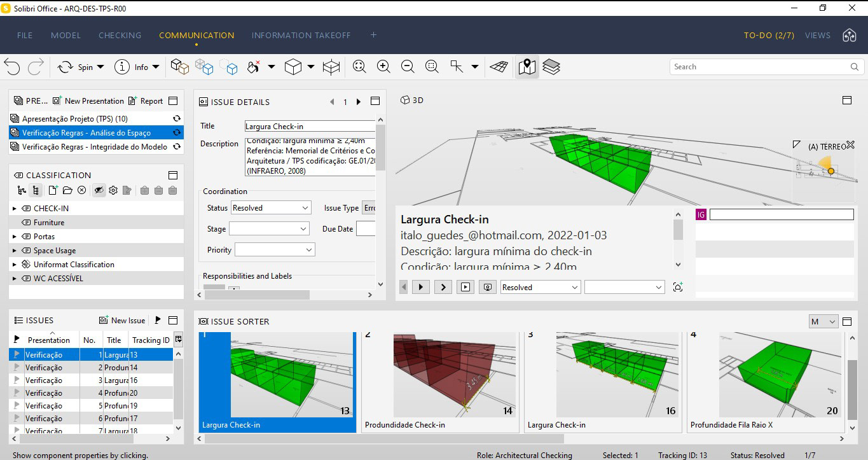Click the zoom-to-fit magnifier icon
The height and width of the screenshot is (460, 868).
pos(359,67)
